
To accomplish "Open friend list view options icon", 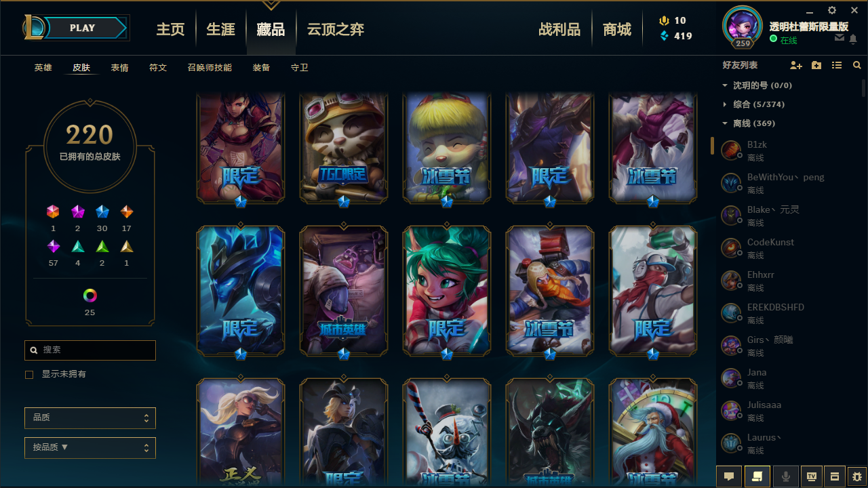I will click(837, 66).
